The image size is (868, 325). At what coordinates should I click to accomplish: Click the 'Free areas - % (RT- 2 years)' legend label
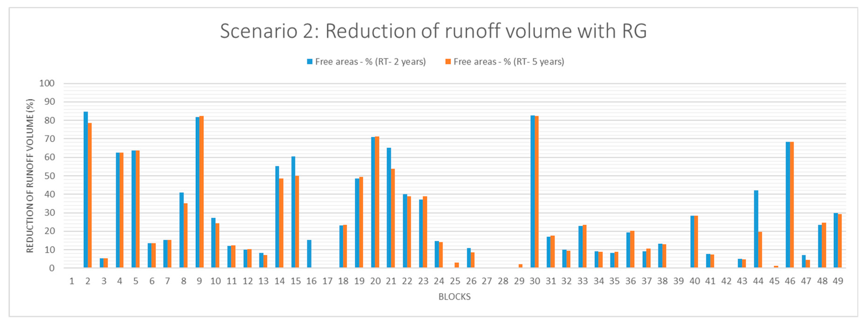[x=370, y=62]
